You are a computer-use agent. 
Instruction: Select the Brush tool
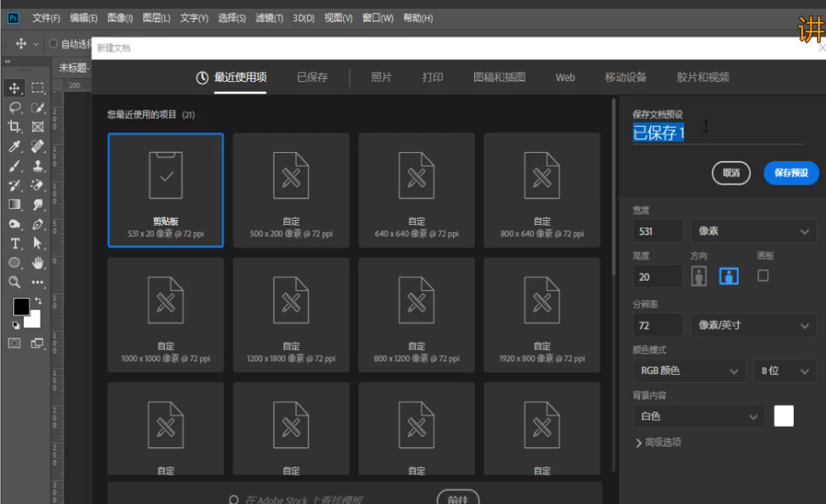point(15,166)
